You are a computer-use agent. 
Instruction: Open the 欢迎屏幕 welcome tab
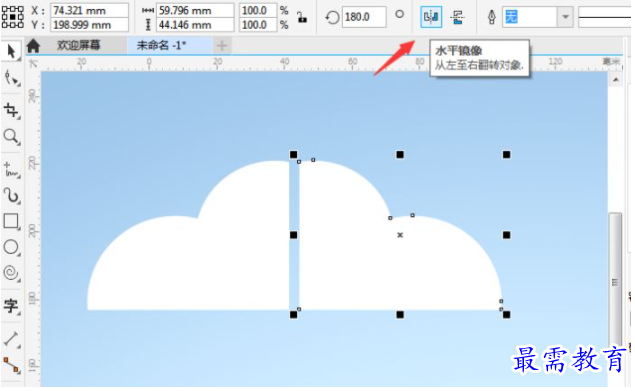[79, 45]
